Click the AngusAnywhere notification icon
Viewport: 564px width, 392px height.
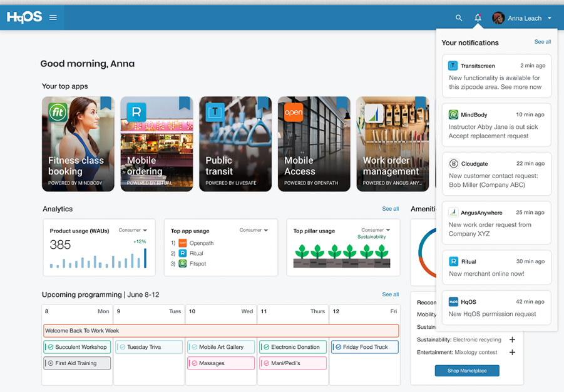point(453,213)
